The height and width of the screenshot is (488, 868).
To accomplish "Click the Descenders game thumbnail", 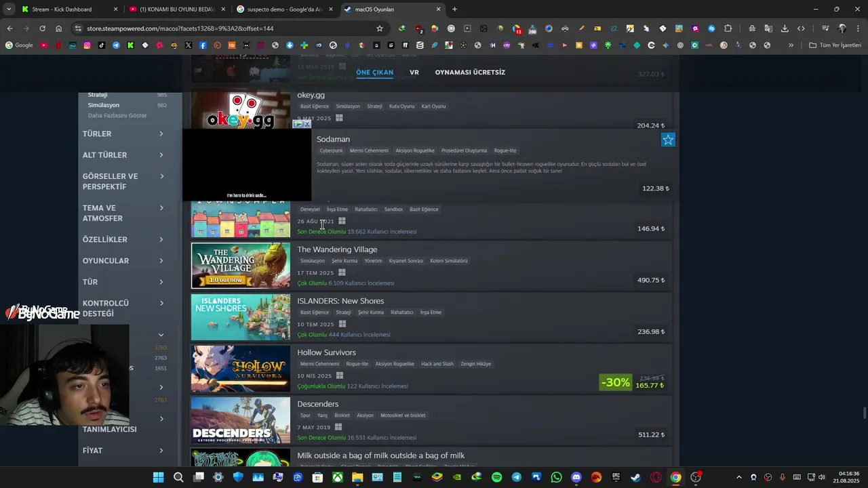I will tap(241, 420).
